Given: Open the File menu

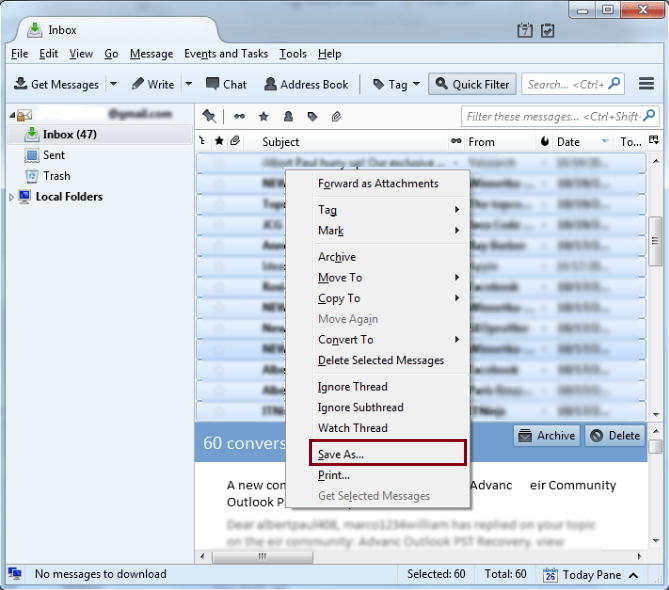Looking at the screenshot, I should 20,54.
